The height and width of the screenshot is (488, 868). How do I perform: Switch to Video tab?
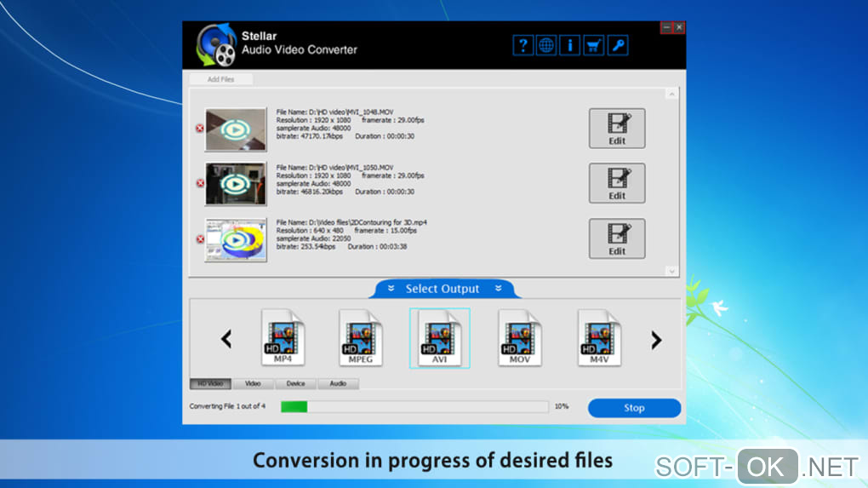pos(253,383)
